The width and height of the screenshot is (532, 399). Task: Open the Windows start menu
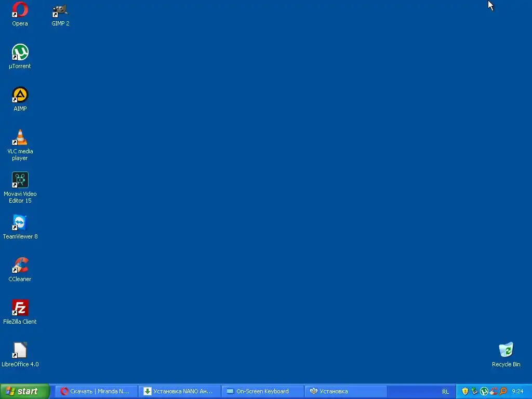pos(25,391)
